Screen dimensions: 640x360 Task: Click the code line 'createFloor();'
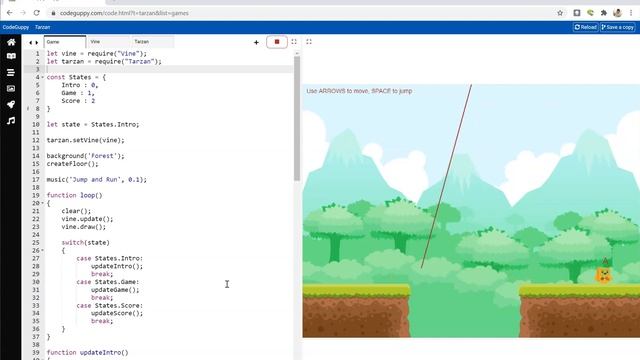tap(72, 164)
